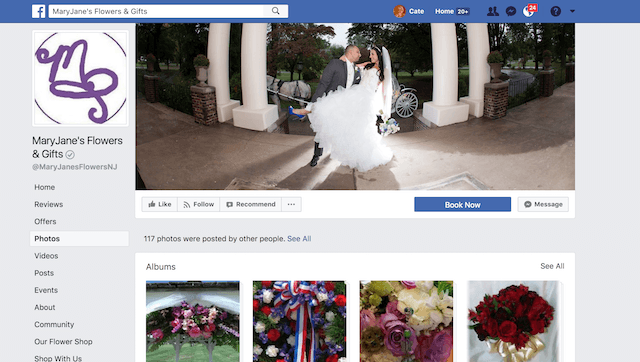Click the search magnifier icon
640x362 pixels.
click(x=276, y=11)
